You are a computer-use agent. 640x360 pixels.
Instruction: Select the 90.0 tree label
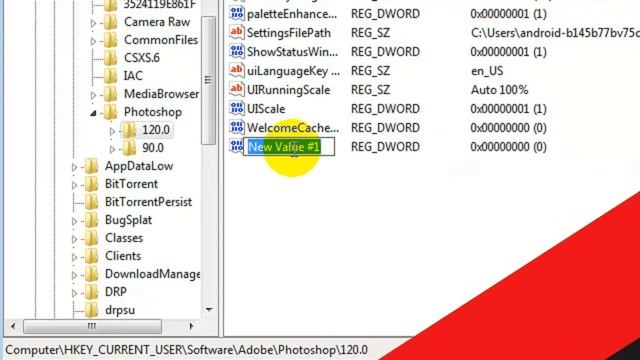click(x=153, y=148)
